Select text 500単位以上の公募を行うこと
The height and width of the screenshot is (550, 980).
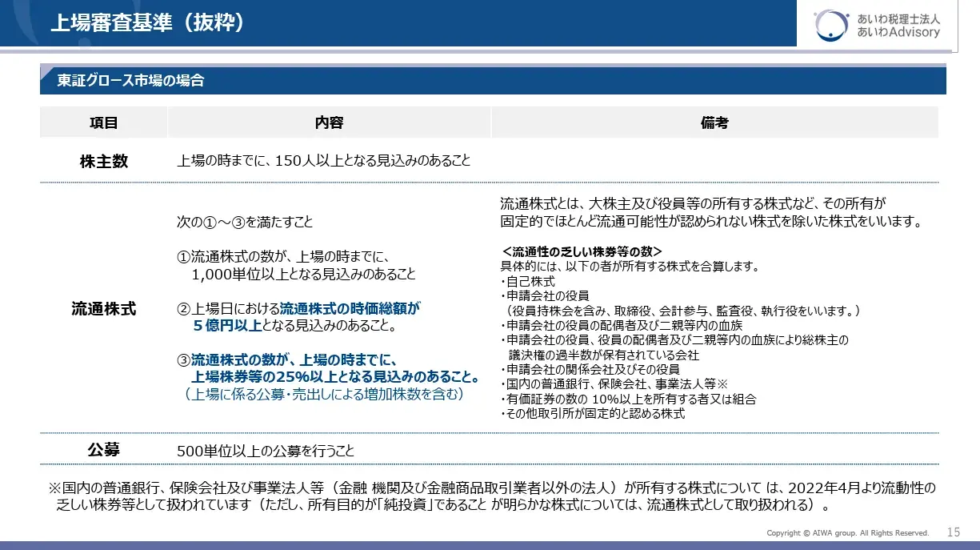click(x=266, y=452)
